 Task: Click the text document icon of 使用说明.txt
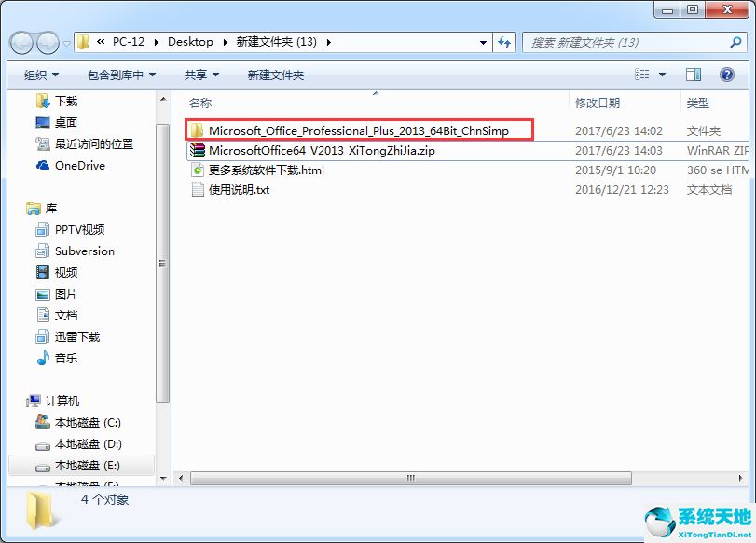point(198,189)
